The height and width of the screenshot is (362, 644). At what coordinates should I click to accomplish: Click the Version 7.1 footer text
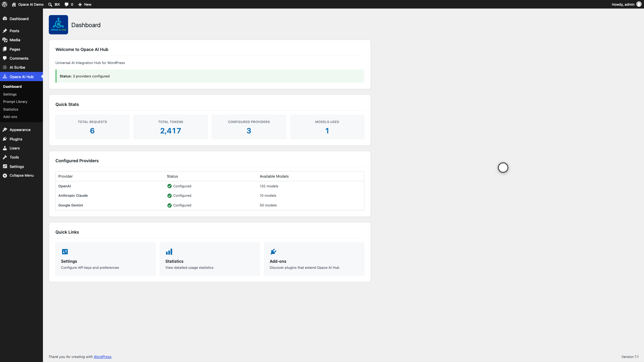click(630, 357)
